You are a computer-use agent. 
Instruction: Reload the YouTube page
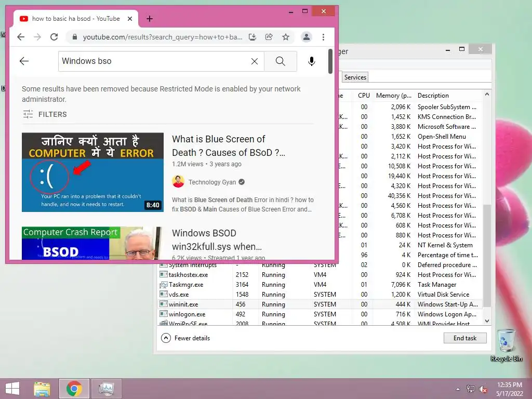(54, 37)
